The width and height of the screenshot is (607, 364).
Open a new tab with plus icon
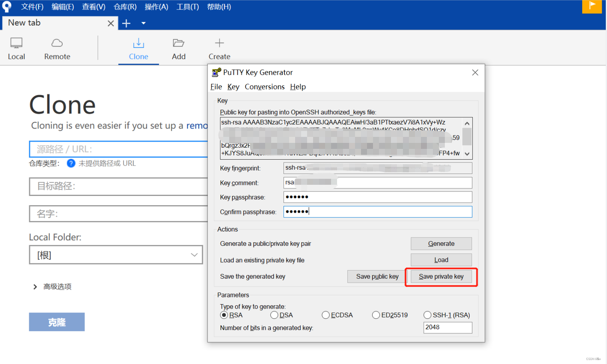click(x=126, y=24)
